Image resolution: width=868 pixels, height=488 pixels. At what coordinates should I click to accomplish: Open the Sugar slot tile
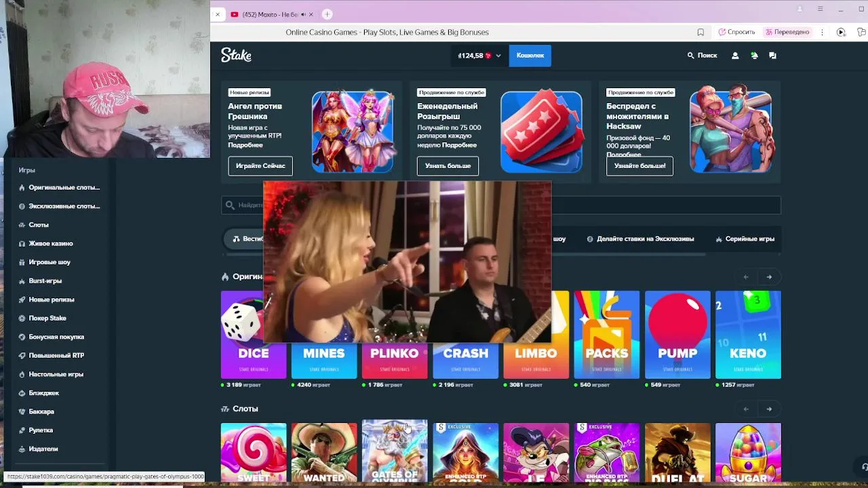pyautogui.click(x=748, y=453)
